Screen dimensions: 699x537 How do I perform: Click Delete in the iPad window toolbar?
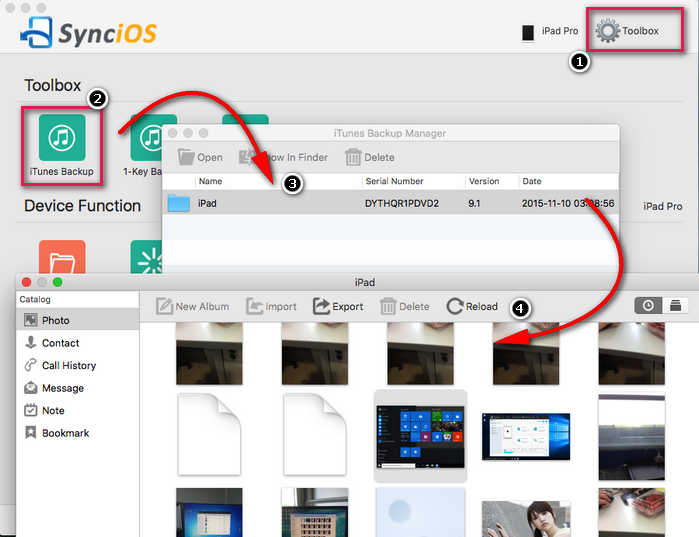click(404, 307)
